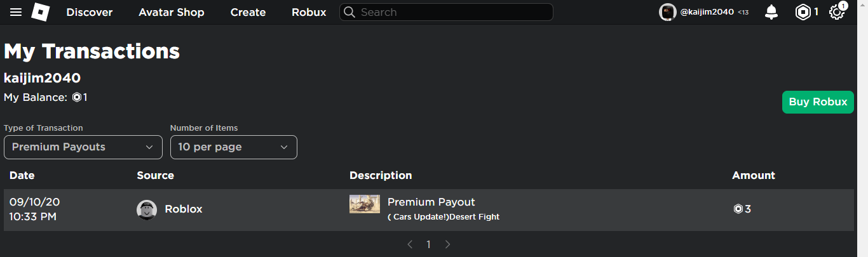The image size is (868, 257).
Task: Open the Desert Fight game thumbnail
Action: coord(365,204)
